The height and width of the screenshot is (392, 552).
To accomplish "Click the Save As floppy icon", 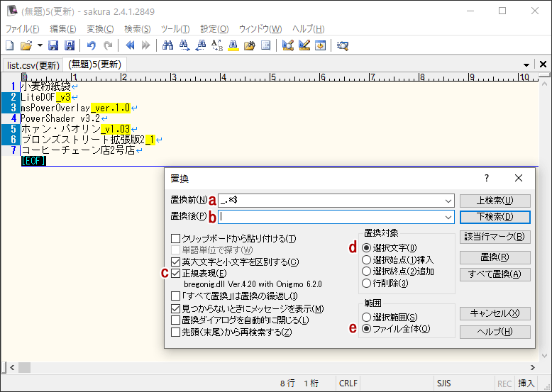I will pos(70,45).
